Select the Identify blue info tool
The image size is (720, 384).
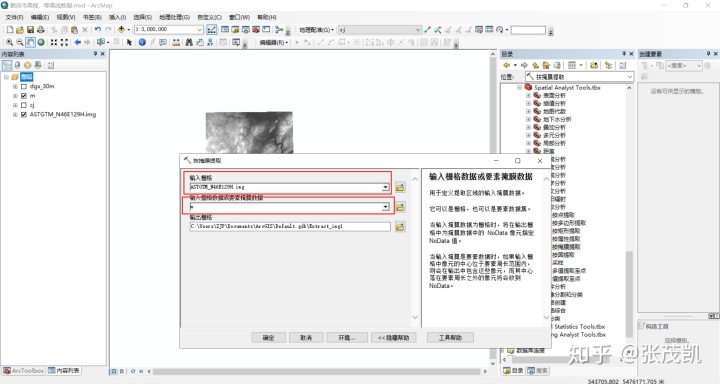tap(142, 42)
